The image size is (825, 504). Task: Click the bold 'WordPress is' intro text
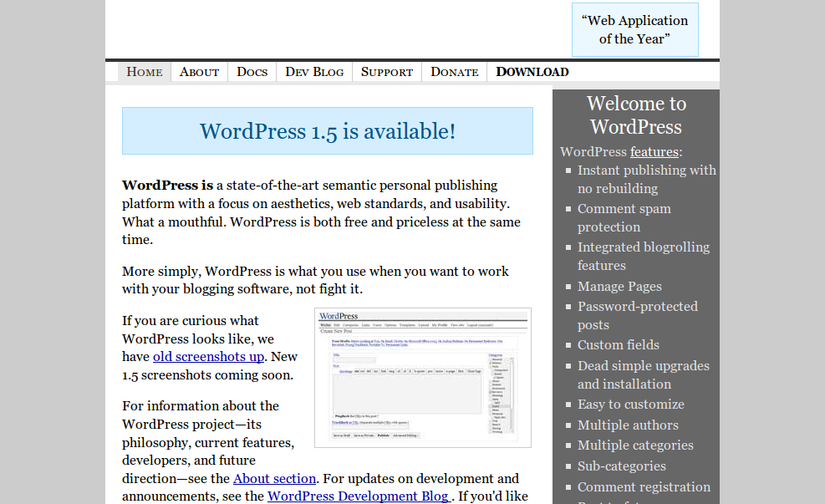[x=167, y=186]
